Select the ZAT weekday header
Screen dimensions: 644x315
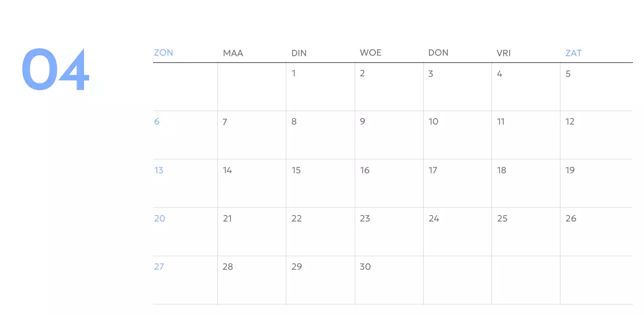(574, 53)
